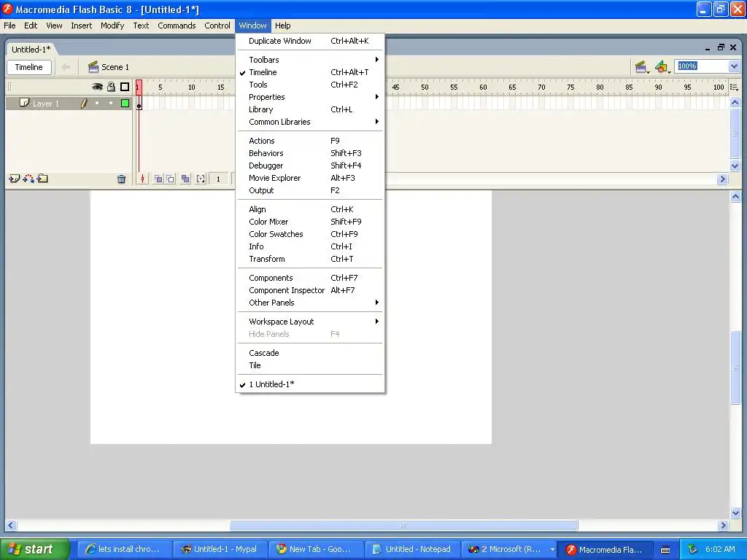Image resolution: width=747 pixels, height=560 pixels.
Task: Expand the Workspace Layout submenu
Action: tap(309, 322)
